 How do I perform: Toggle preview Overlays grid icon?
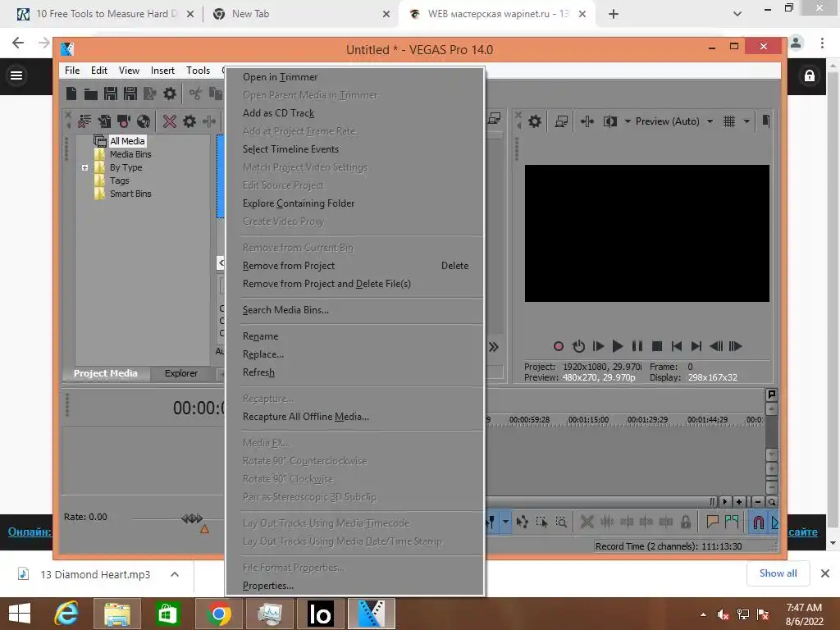pos(729,121)
